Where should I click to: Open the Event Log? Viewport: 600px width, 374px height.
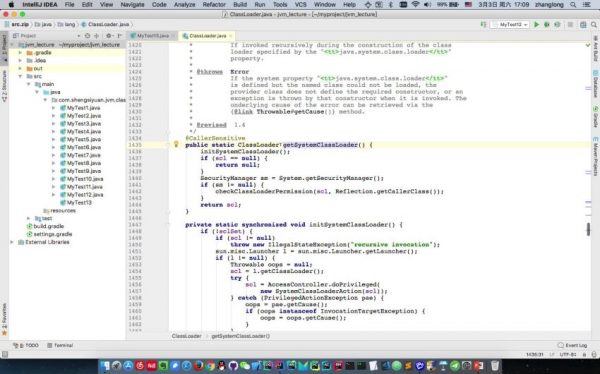click(x=572, y=345)
